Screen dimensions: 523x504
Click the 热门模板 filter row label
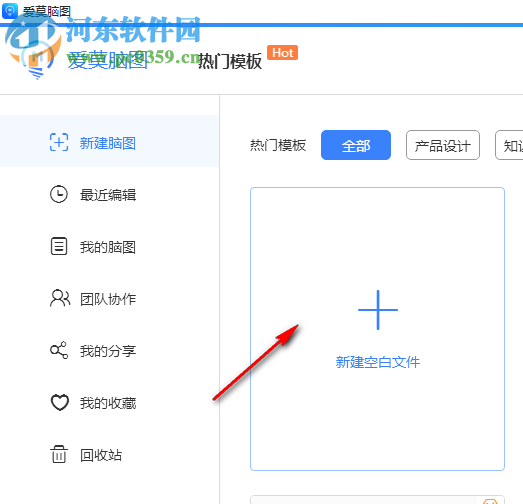tap(278, 145)
